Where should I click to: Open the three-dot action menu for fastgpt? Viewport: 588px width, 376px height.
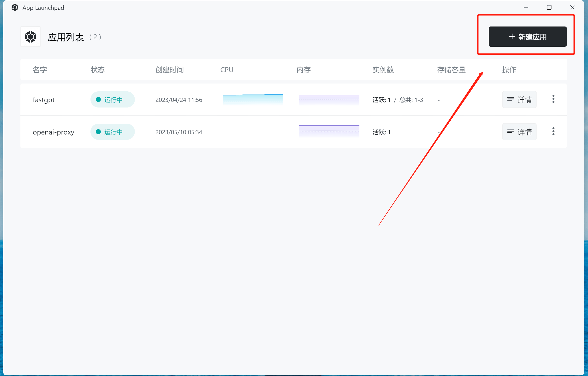coord(553,99)
